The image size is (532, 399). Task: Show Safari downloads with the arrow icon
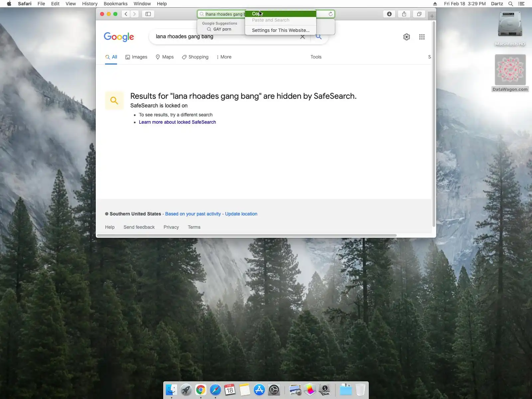point(389,14)
